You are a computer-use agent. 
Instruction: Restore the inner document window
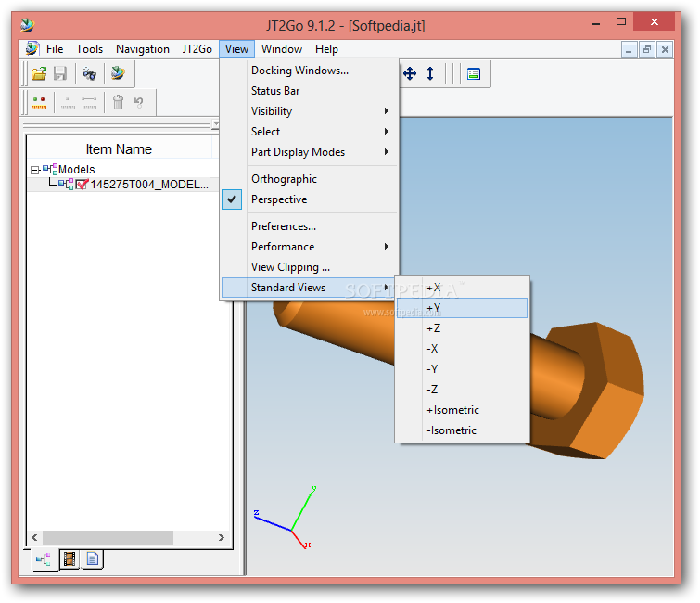[x=646, y=49]
